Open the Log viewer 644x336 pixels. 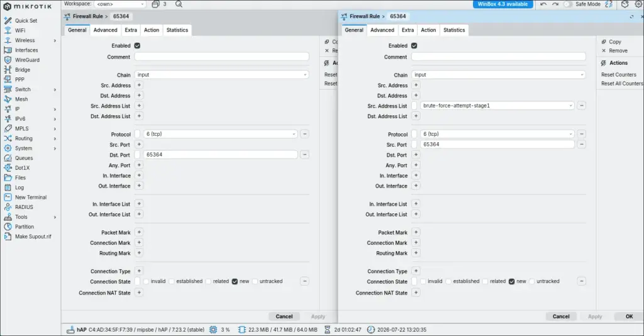pyautogui.click(x=19, y=188)
